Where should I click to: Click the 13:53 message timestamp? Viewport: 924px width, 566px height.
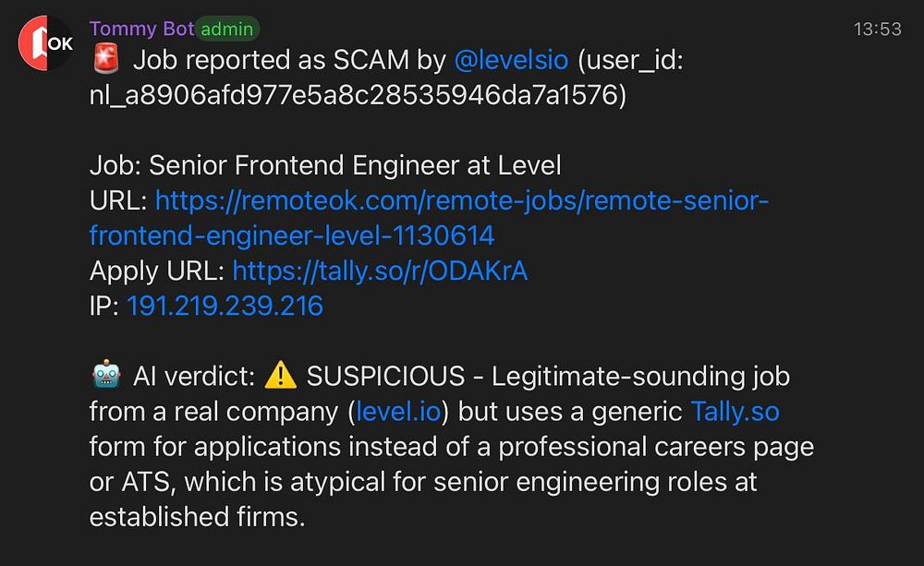coord(877,30)
